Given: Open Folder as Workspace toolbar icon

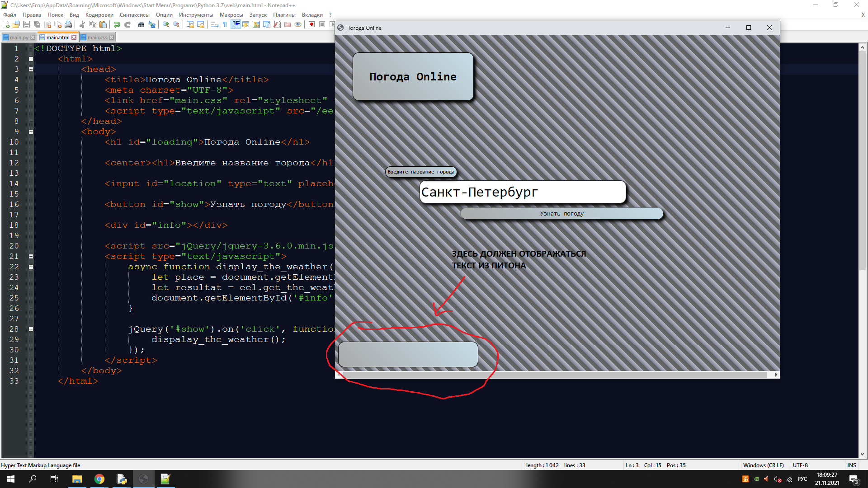Looking at the screenshot, I should [288, 24].
